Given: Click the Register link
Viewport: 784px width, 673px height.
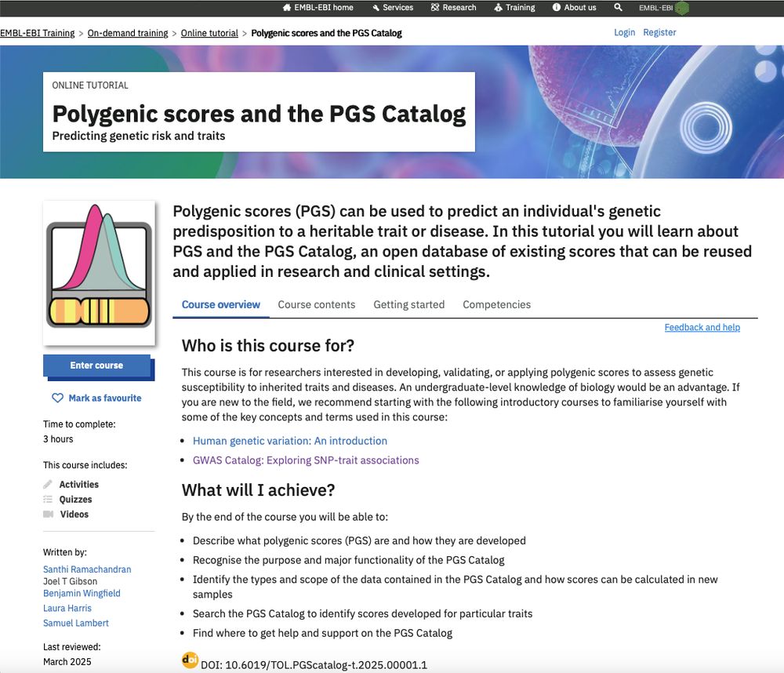Looking at the screenshot, I should (659, 32).
